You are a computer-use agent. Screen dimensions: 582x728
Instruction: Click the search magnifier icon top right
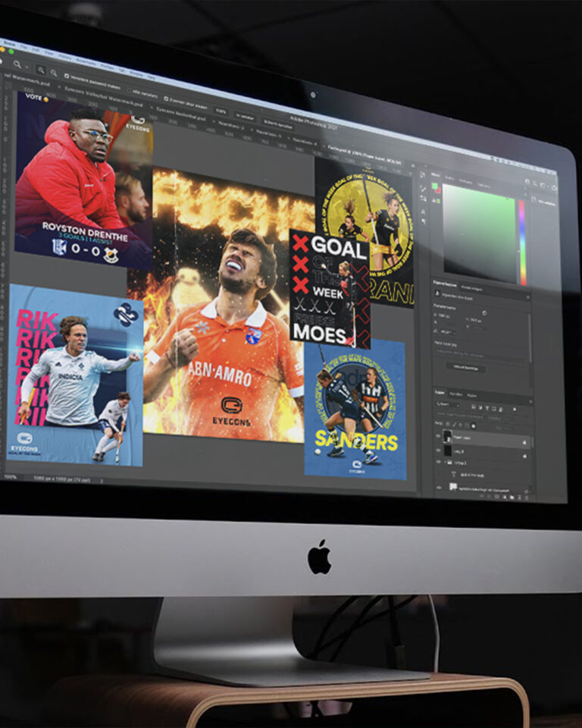(x=534, y=184)
